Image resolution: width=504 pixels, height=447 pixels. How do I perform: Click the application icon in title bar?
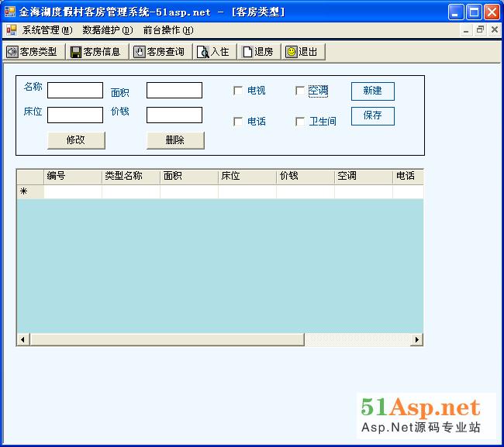(10, 12)
